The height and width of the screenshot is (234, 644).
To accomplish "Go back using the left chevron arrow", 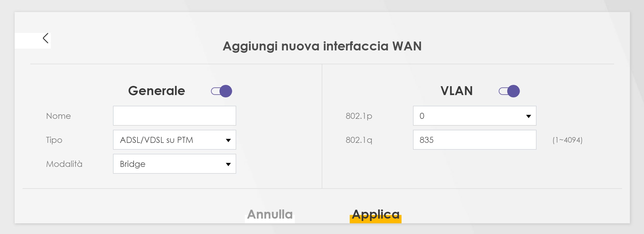I will click(46, 38).
